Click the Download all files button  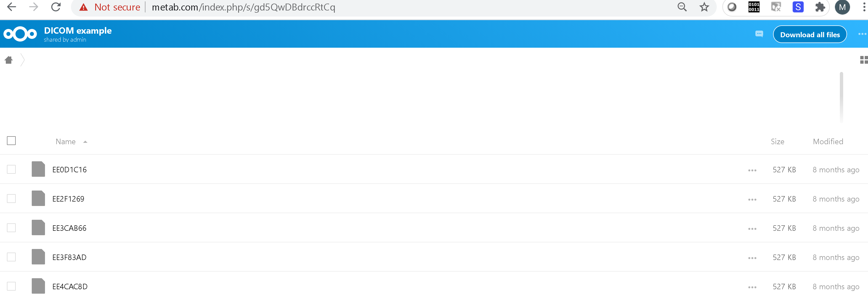pyautogui.click(x=810, y=34)
